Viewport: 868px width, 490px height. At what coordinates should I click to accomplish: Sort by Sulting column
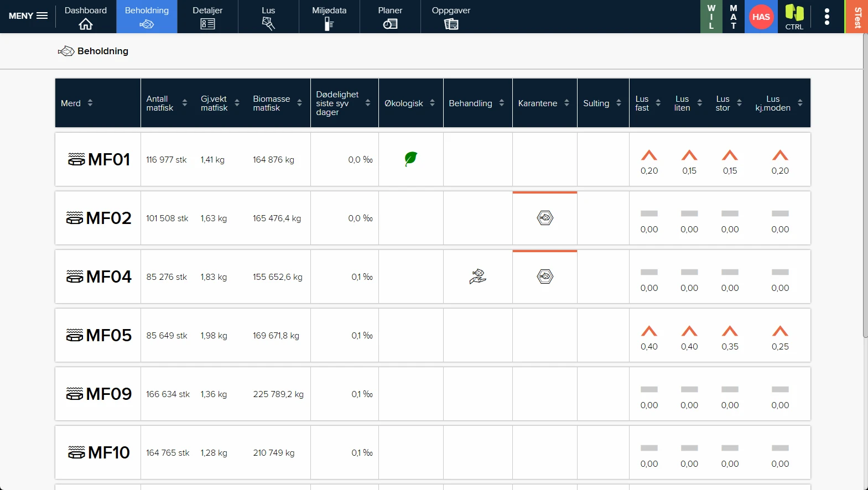point(618,103)
